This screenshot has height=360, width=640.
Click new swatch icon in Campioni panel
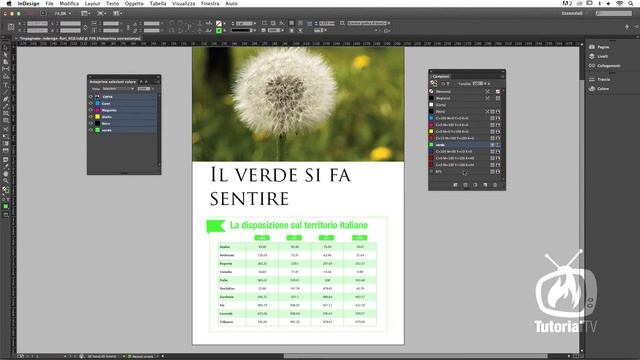pyautogui.click(x=485, y=185)
